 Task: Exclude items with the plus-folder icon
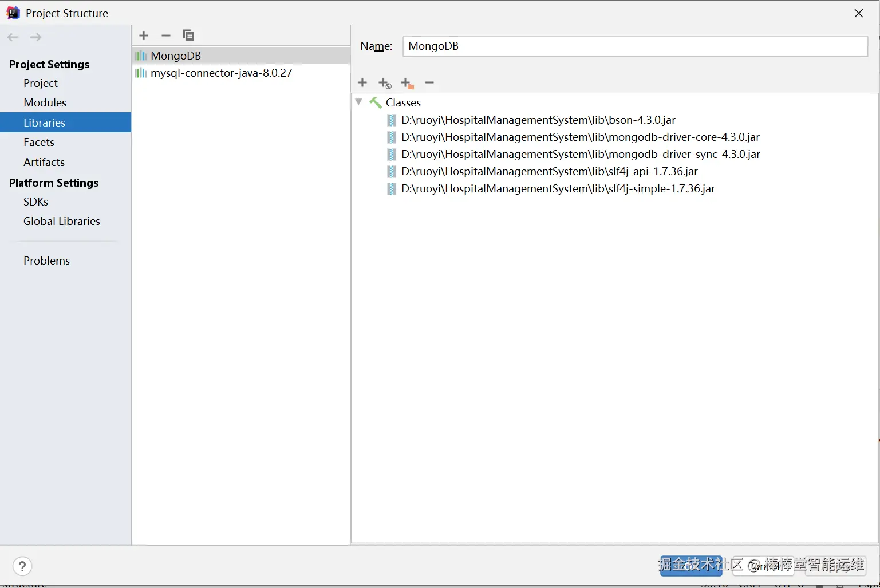pos(407,84)
